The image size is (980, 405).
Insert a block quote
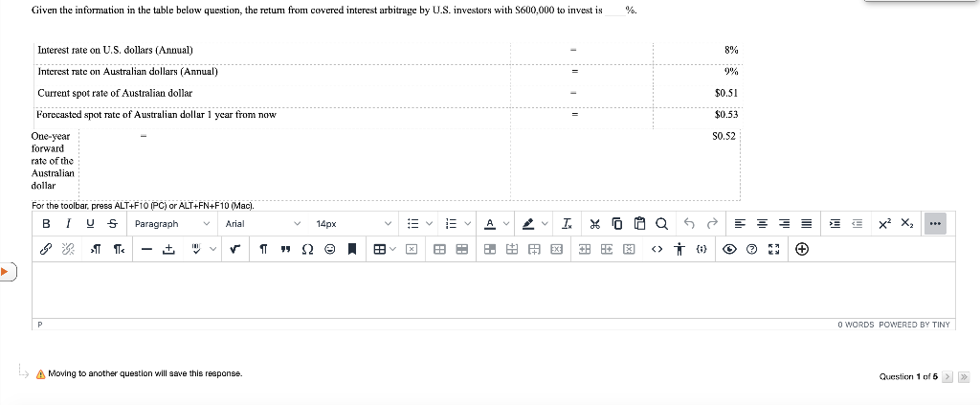pyautogui.click(x=285, y=249)
